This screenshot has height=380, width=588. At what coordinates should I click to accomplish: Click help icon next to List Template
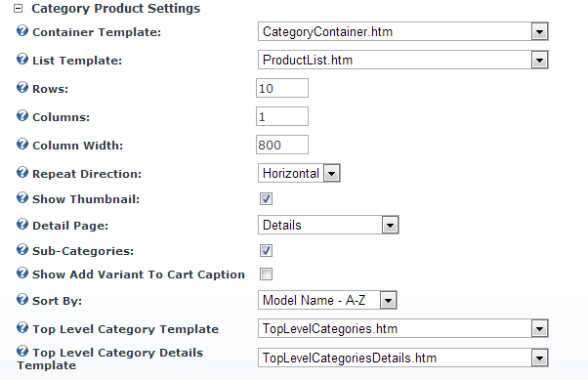coord(22,59)
